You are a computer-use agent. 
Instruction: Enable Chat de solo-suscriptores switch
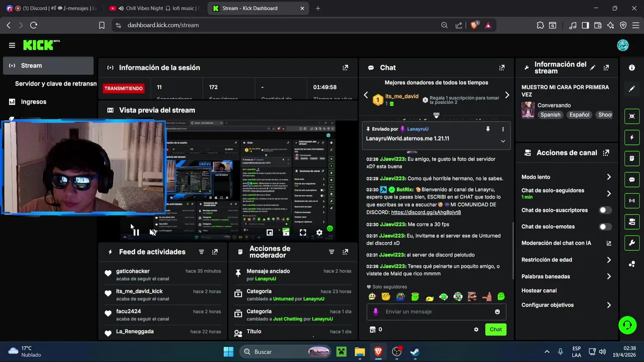605,210
